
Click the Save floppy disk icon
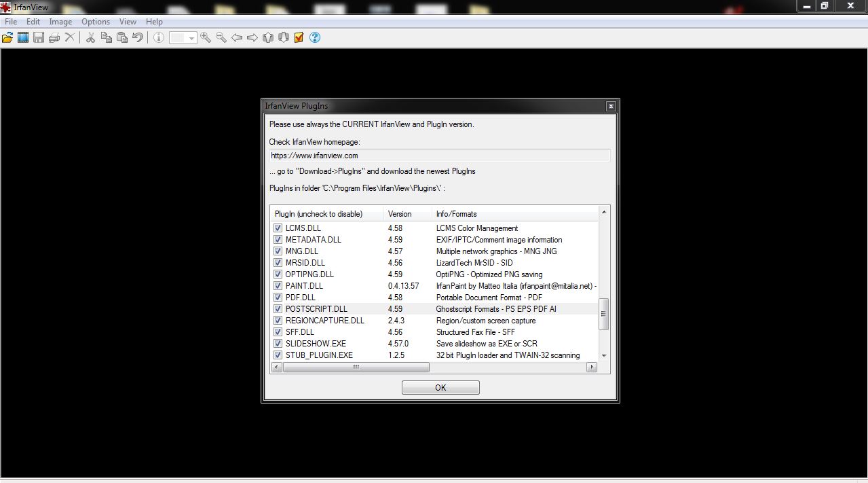[39, 38]
